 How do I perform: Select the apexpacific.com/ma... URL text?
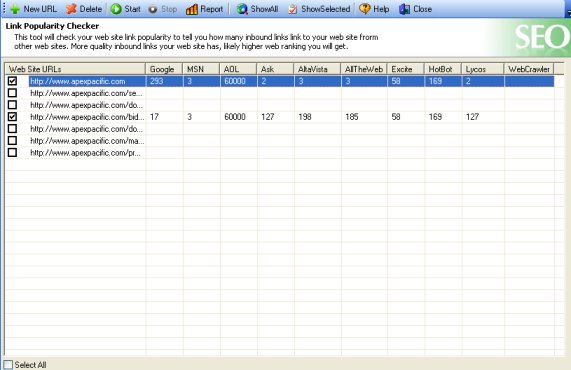click(x=87, y=141)
